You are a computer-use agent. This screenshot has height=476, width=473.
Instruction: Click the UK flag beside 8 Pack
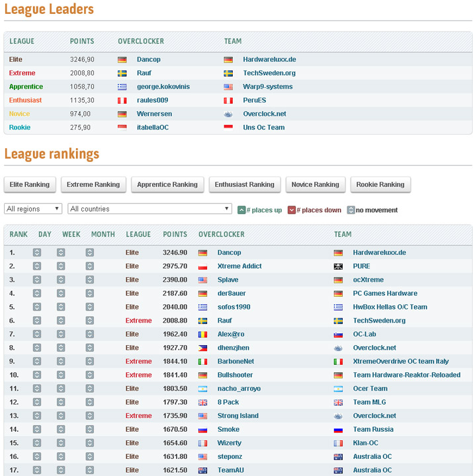pos(202,403)
